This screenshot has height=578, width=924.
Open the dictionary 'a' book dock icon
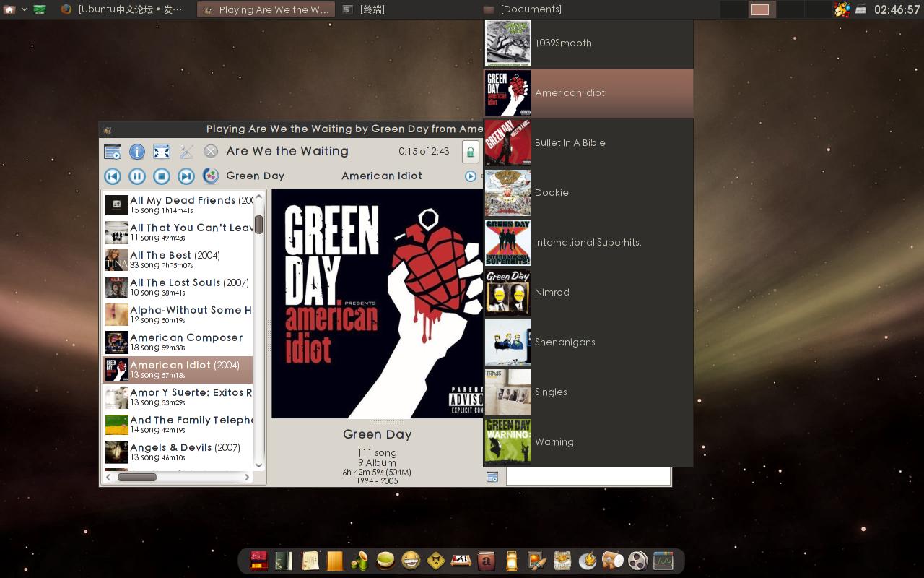click(x=487, y=561)
